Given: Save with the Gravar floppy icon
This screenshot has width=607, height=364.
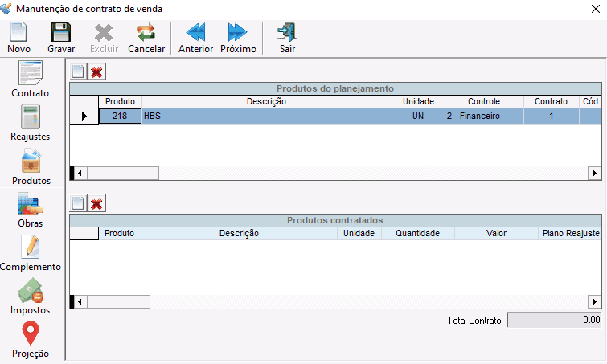Looking at the screenshot, I should click(61, 32).
